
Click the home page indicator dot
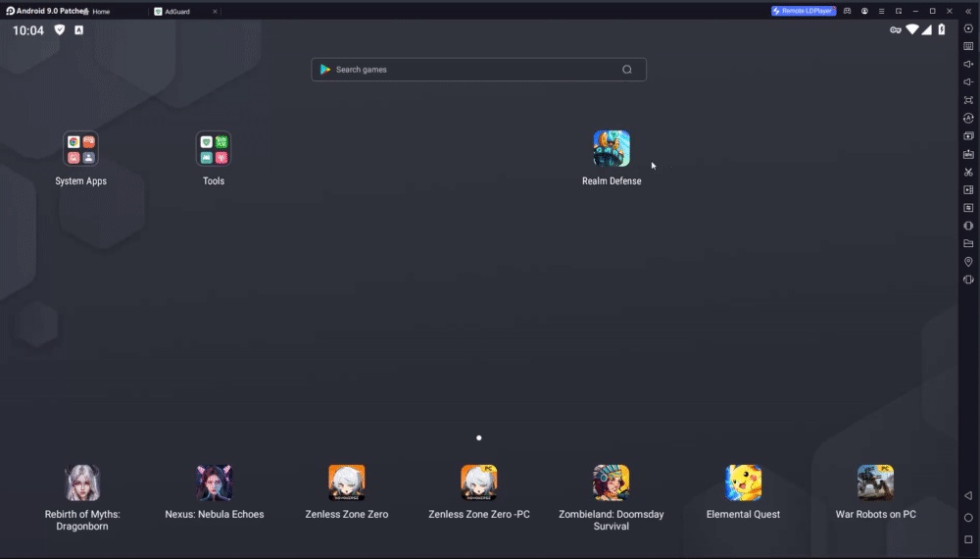tap(479, 437)
